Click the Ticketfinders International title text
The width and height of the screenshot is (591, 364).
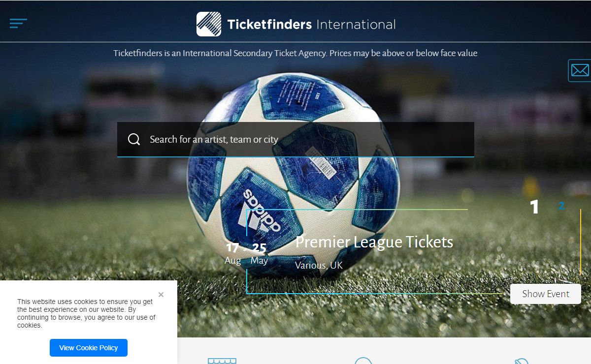coord(311,24)
